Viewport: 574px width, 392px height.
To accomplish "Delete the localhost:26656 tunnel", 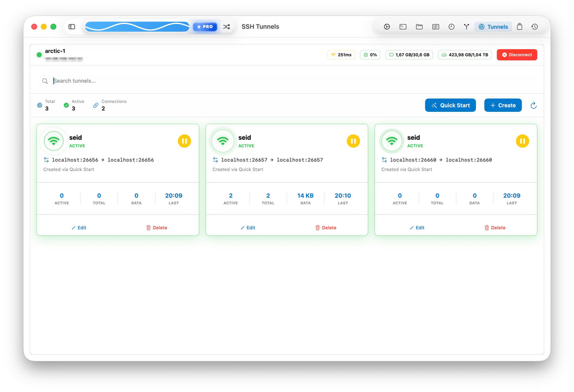I will coord(156,228).
